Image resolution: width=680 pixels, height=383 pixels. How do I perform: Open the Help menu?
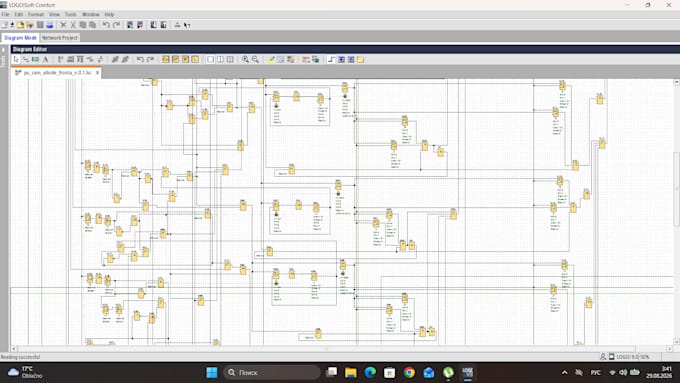click(x=109, y=14)
